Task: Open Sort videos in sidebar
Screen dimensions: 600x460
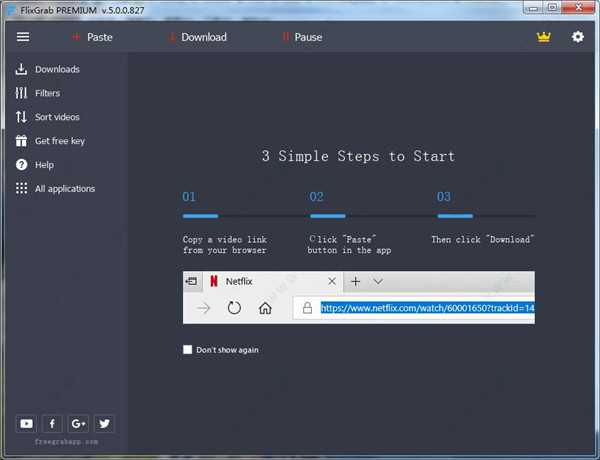Action: 57,117
